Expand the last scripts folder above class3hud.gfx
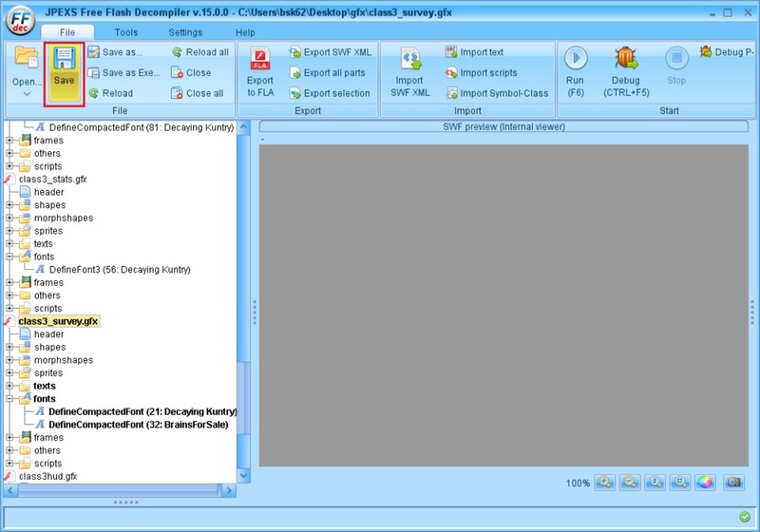The image size is (760, 532). [9, 464]
